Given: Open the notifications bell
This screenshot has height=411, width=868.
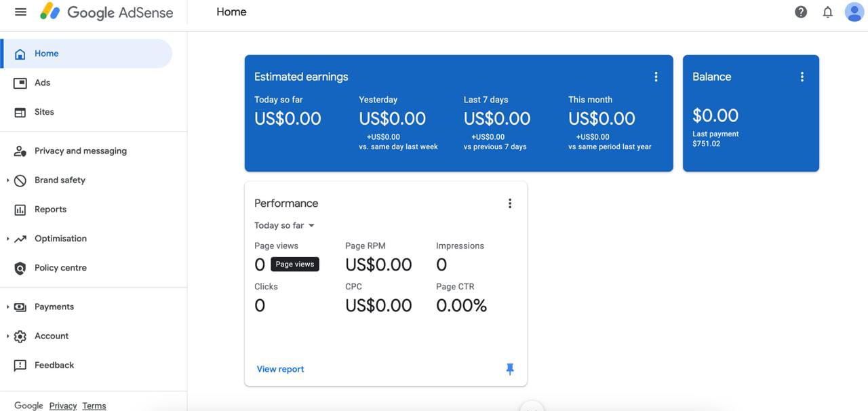Looking at the screenshot, I should point(827,12).
